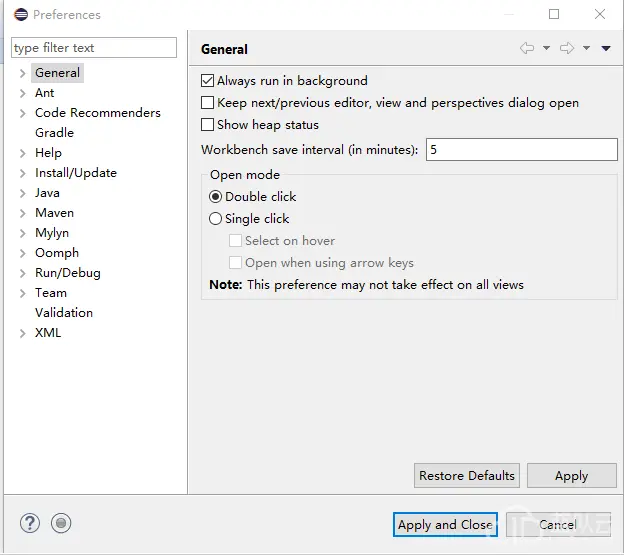Select Validation preferences page

click(64, 313)
